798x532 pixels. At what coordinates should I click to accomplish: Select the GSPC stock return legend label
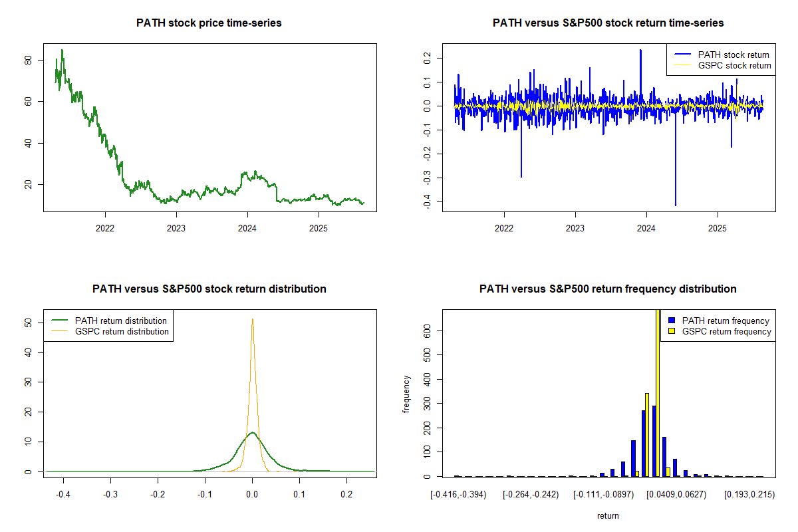[x=734, y=66]
